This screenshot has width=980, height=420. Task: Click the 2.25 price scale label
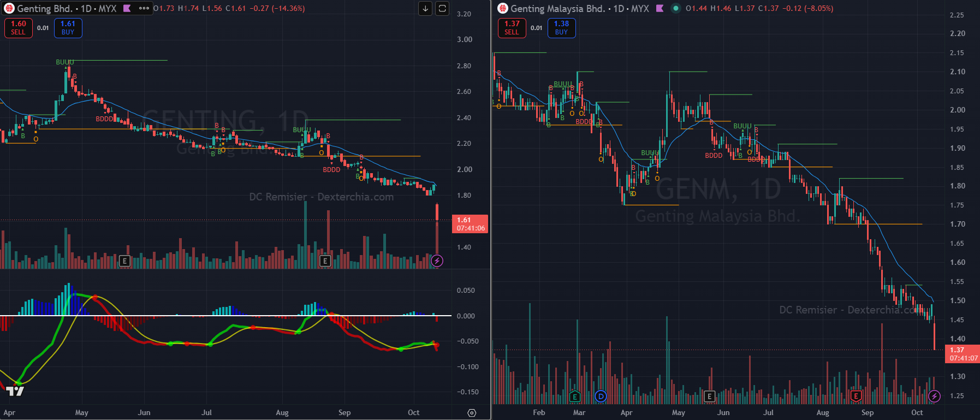tap(957, 15)
